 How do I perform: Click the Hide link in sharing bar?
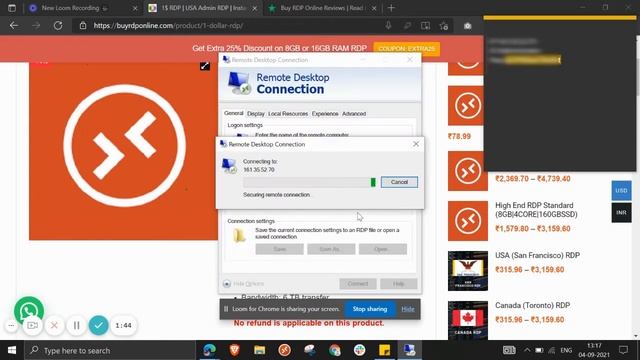tap(407, 309)
